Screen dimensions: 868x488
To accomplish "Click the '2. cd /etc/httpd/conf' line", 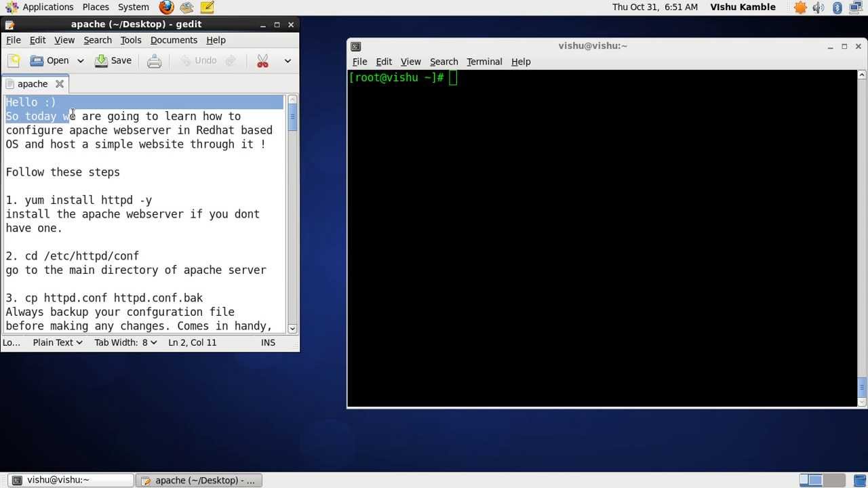I will coord(73,256).
